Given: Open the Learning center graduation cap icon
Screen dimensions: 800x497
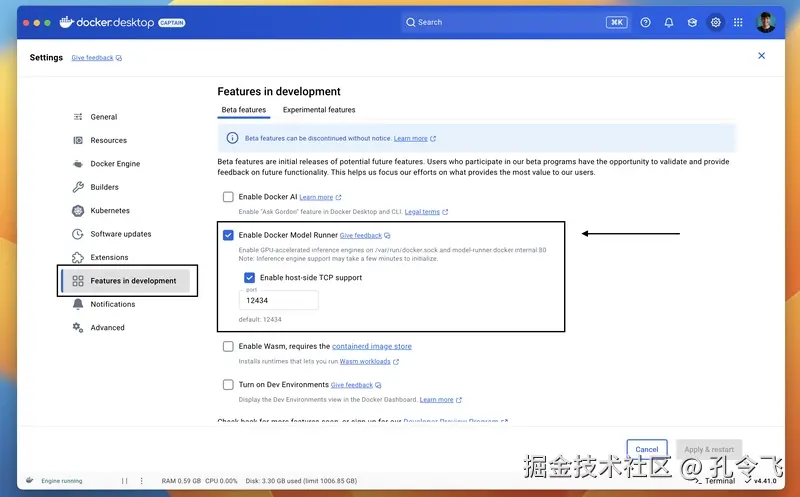Looking at the screenshot, I should tap(692, 22).
